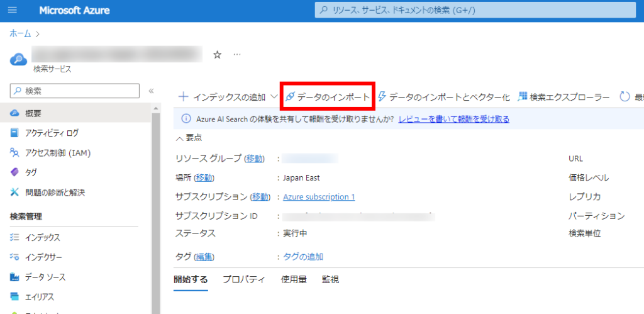This screenshot has width=644, height=314.
Task: Click the search service cloud icon
Action: point(19,60)
